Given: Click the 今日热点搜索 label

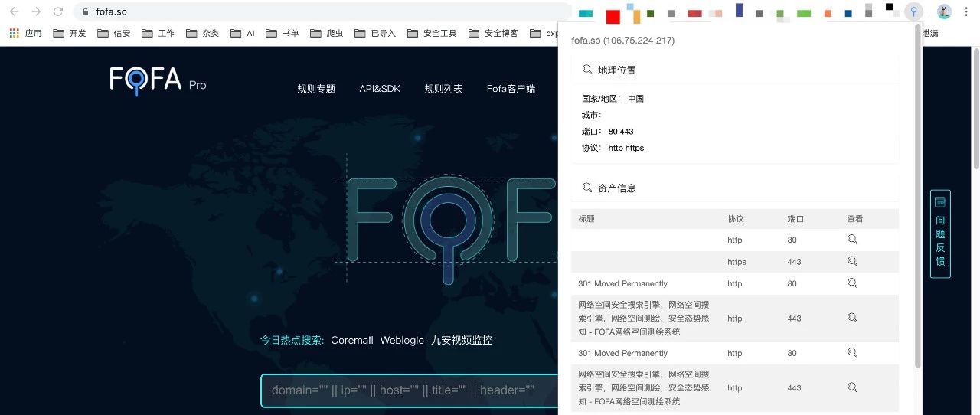Looking at the screenshot, I should coord(292,340).
